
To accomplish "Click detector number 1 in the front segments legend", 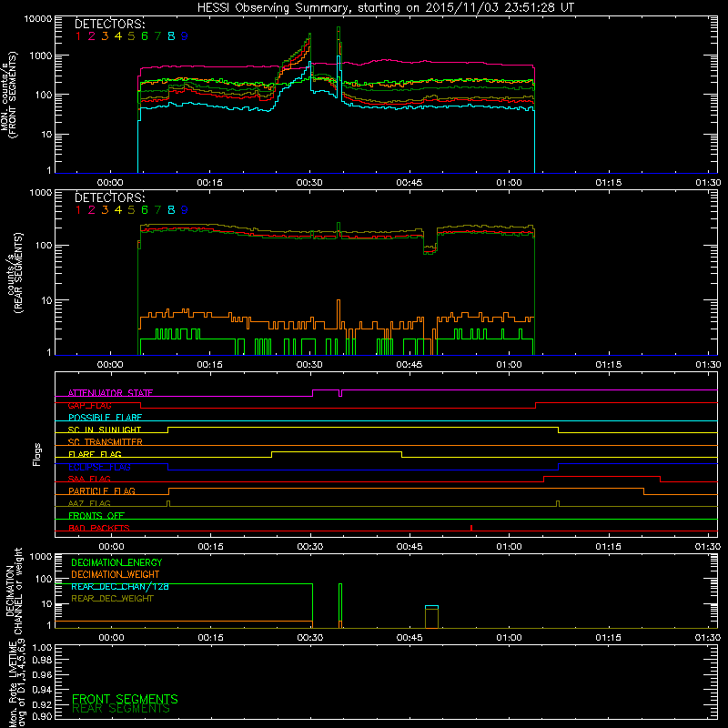I will [x=78, y=35].
